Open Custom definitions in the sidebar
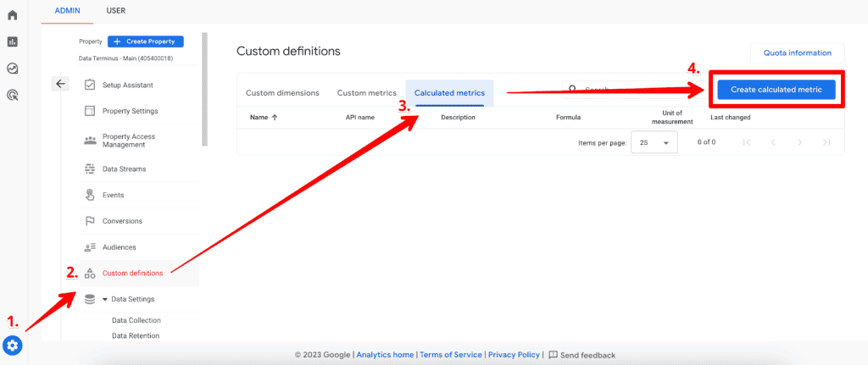The width and height of the screenshot is (868, 365). tap(133, 274)
